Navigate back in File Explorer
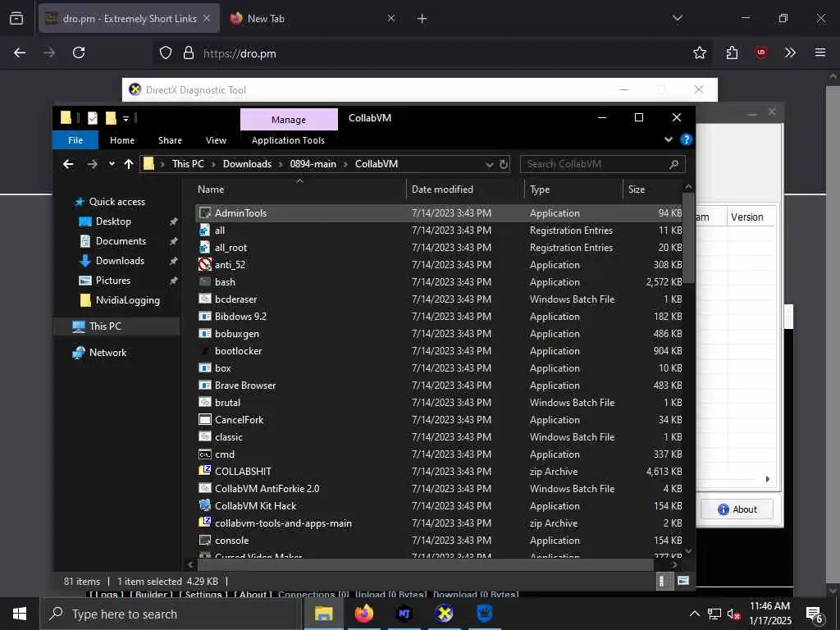Viewport: 840px width, 630px height. tap(68, 164)
